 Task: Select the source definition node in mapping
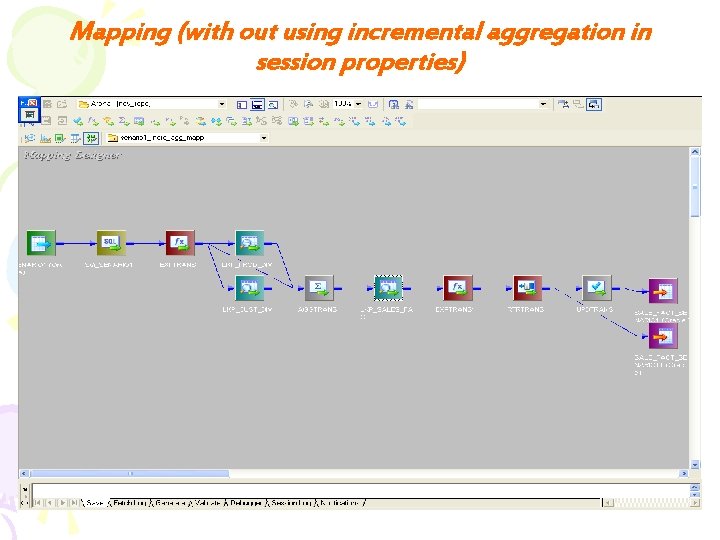41,243
